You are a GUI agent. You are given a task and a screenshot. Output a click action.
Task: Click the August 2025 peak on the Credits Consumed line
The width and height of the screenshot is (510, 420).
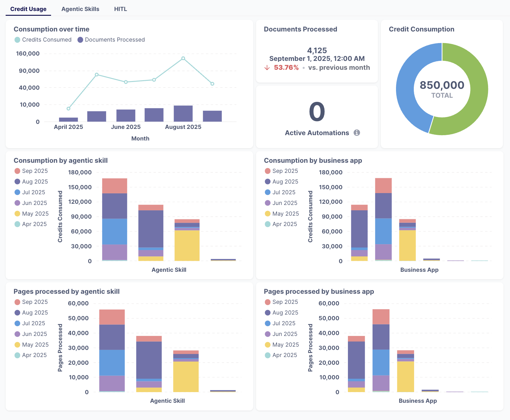(x=183, y=59)
